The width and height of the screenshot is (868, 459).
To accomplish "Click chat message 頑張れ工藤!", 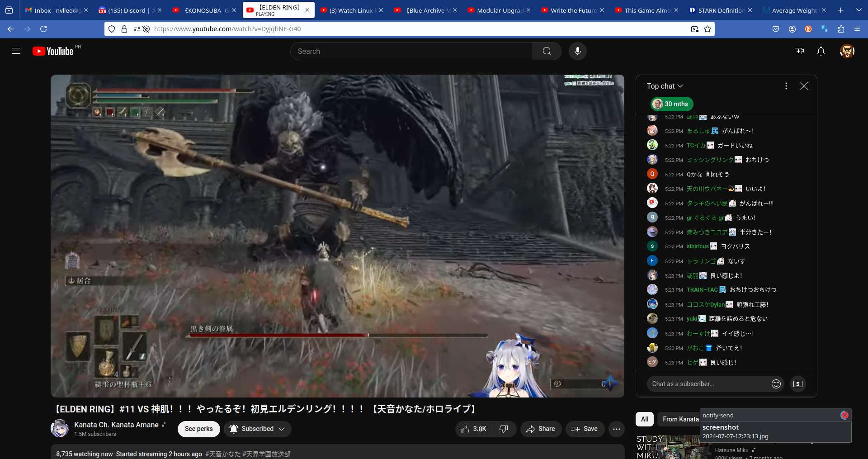I will (752, 305).
